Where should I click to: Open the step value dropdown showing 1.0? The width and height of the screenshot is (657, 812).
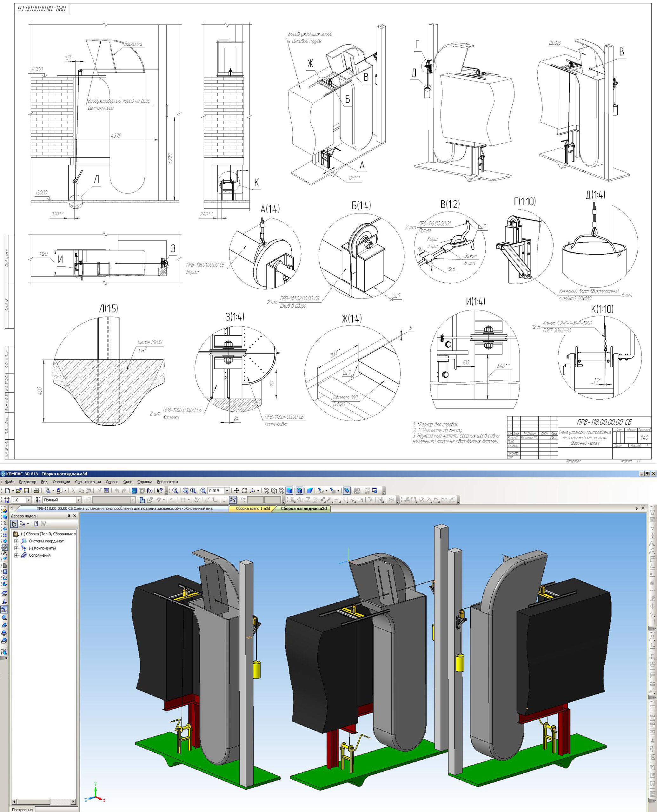click(28, 500)
